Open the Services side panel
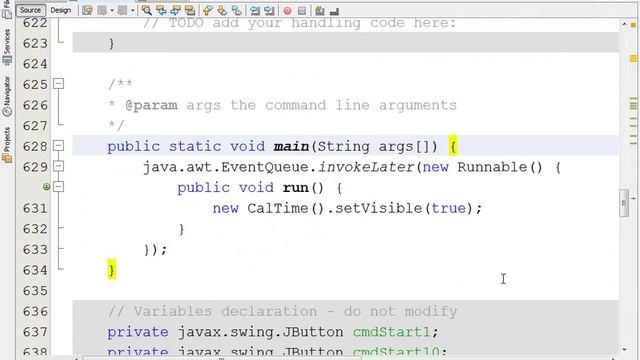The height and width of the screenshot is (360, 640). click(7, 46)
